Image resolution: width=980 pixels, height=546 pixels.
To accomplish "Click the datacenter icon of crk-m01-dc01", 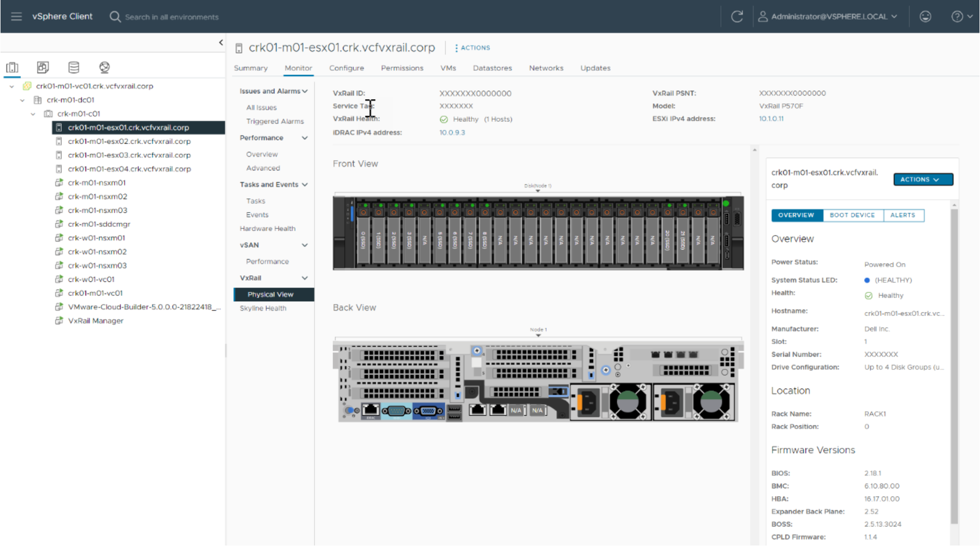I will pyautogui.click(x=37, y=100).
